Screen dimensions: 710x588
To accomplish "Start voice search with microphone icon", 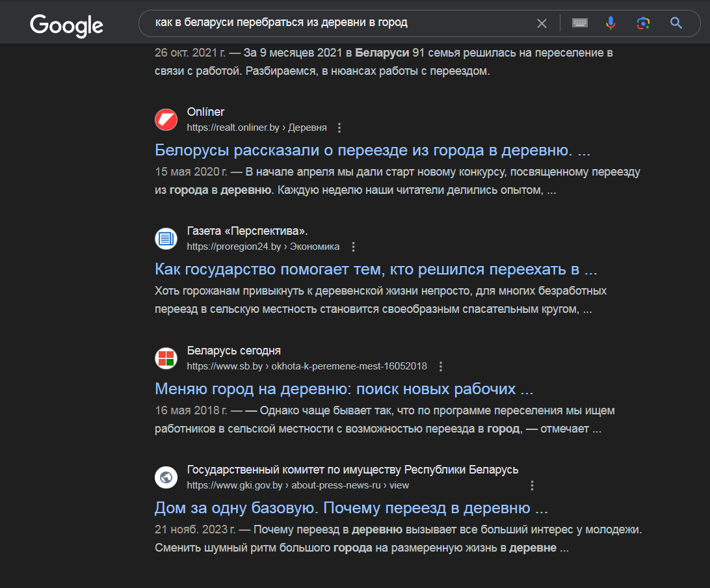I will click(611, 23).
